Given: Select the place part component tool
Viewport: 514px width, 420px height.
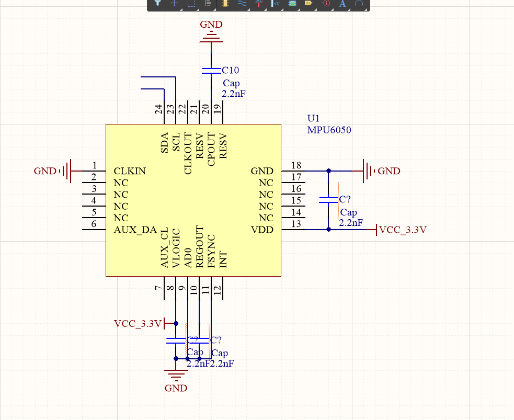Looking at the screenshot, I should click(x=225, y=3).
